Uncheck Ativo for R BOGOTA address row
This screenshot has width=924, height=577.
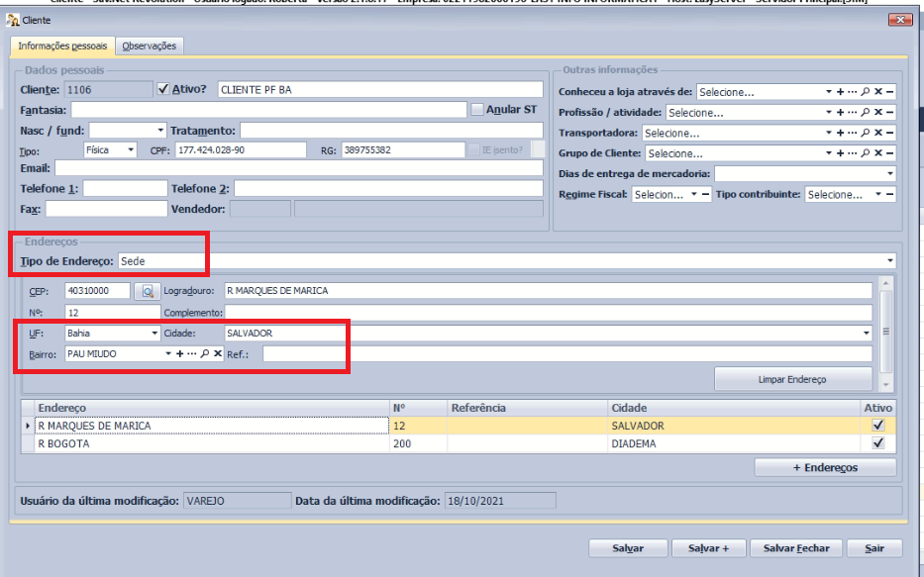coord(876,445)
